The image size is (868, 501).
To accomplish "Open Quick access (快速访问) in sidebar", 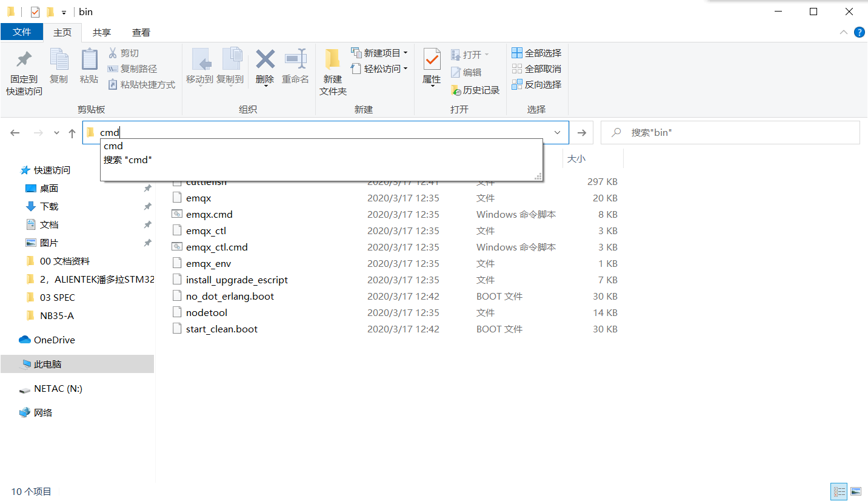I will pyautogui.click(x=52, y=170).
